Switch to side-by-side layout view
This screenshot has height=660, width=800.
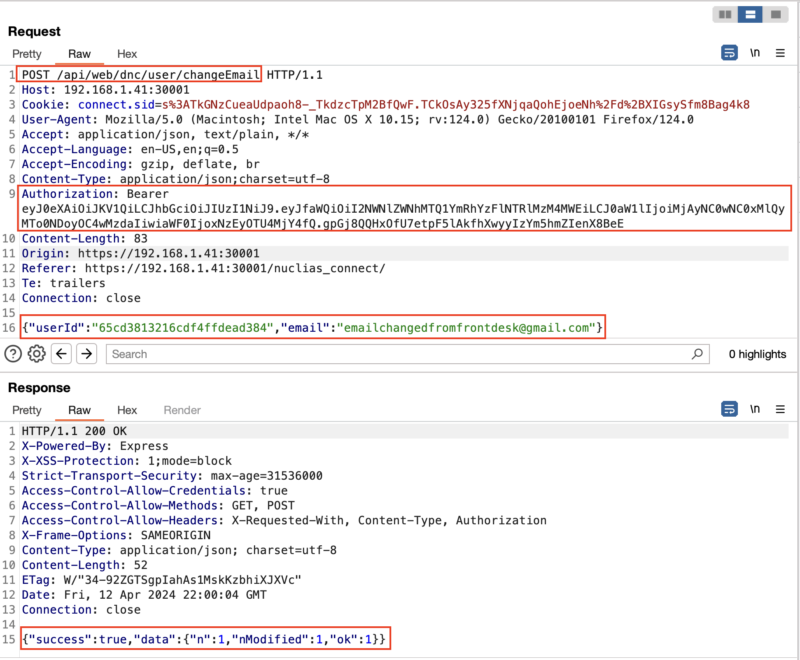725,15
